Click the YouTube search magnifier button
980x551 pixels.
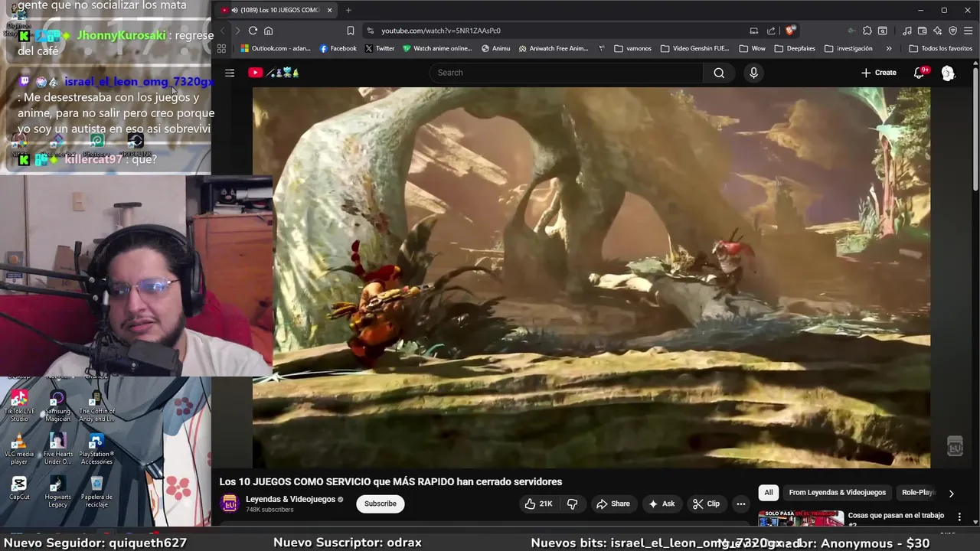719,73
